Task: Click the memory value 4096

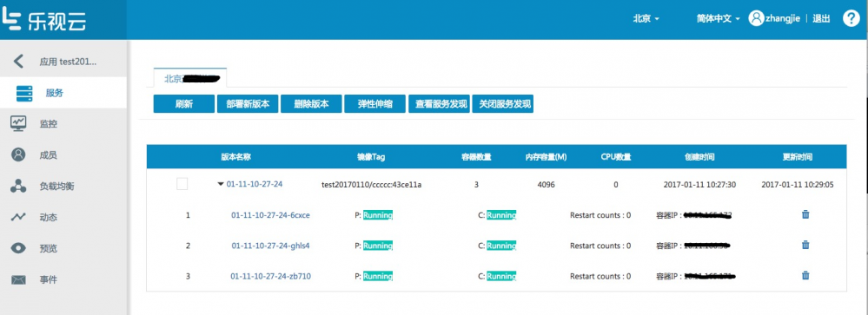Action: (546, 185)
